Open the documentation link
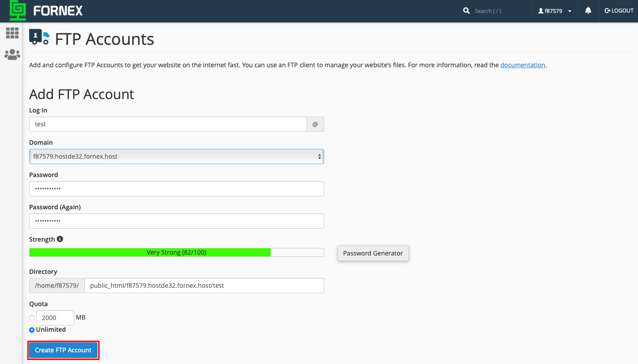The image size is (638, 364). (523, 65)
